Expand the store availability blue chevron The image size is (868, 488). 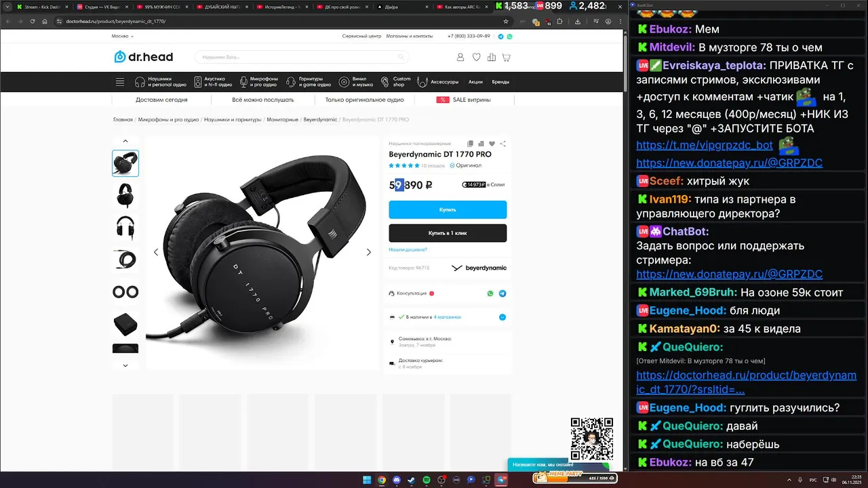[x=502, y=317]
